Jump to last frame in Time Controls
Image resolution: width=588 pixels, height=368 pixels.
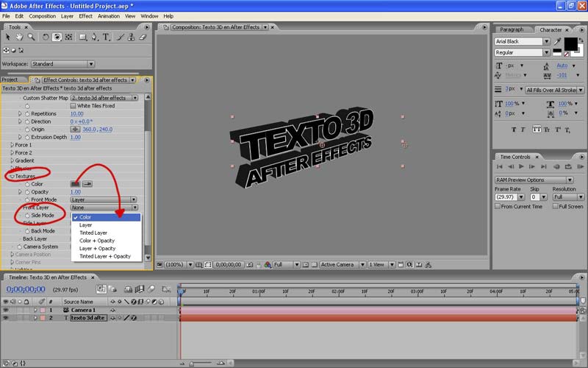[544, 166]
